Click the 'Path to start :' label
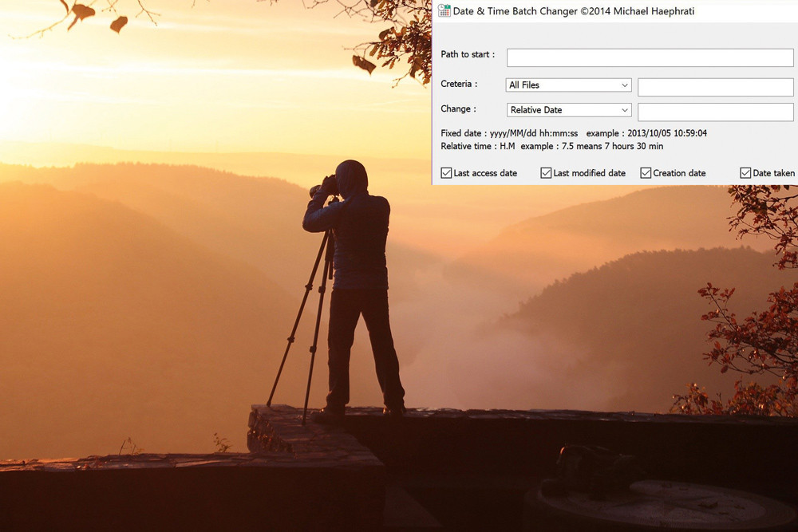Screen dimensions: 798x532 468,54
